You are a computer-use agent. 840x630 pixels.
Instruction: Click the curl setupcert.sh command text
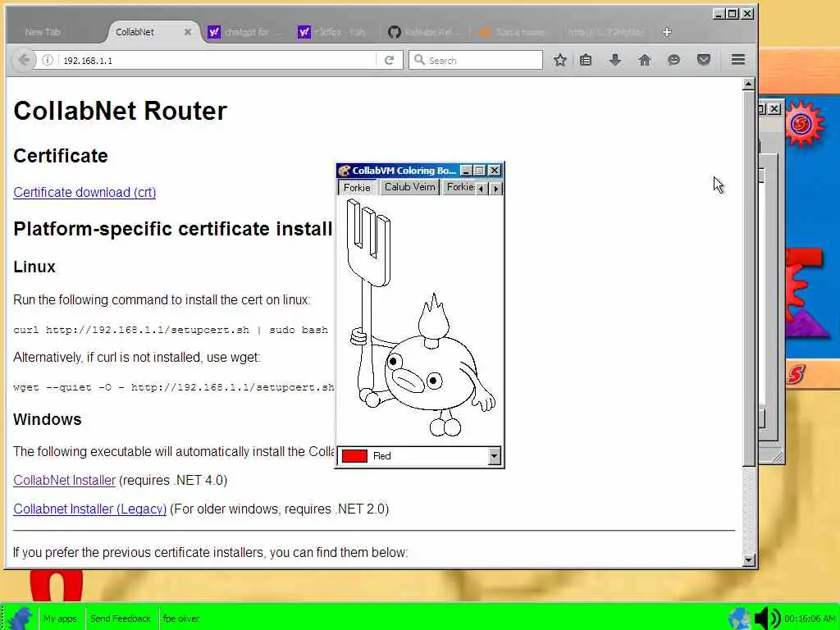click(171, 330)
